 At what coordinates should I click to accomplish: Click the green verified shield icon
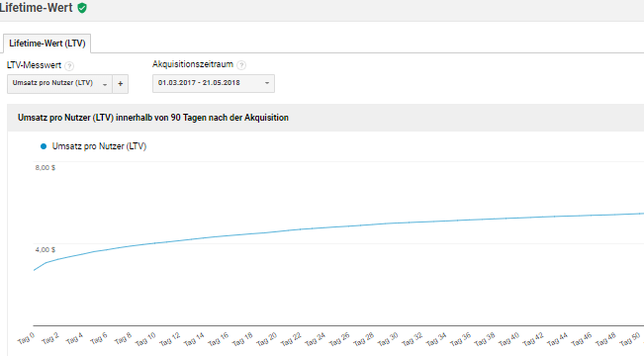coord(82,8)
